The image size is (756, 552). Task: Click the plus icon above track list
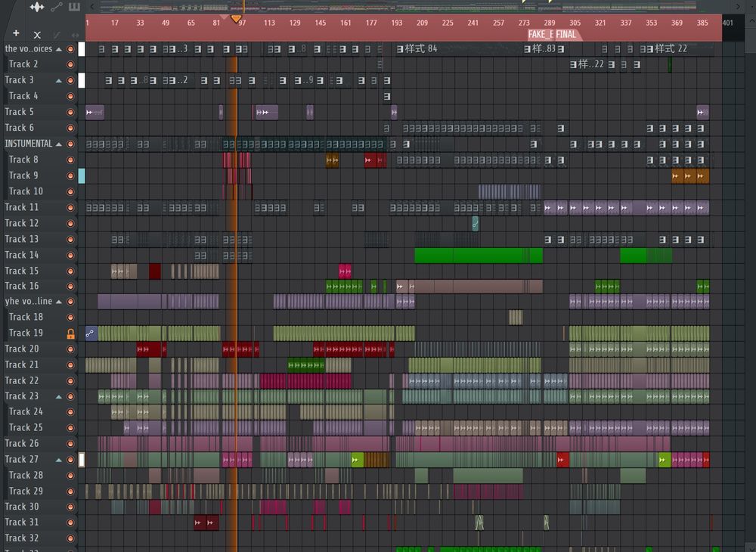pyautogui.click(x=16, y=33)
